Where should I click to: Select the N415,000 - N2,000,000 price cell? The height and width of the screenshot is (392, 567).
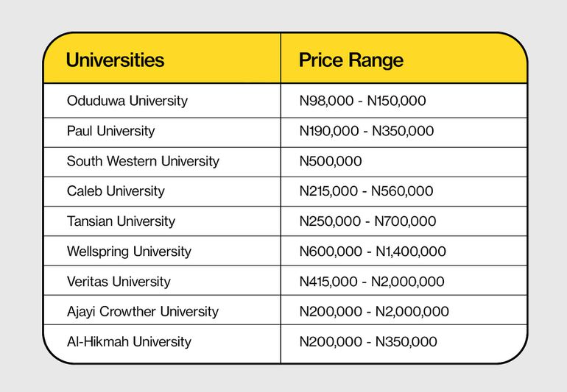coord(373,282)
